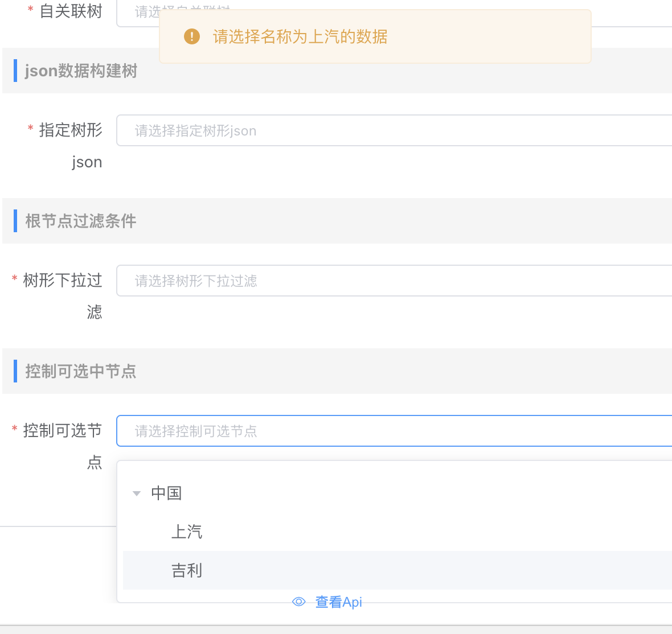Click the 指定树形 json field label
This screenshot has height=634, width=672.
(71, 131)
